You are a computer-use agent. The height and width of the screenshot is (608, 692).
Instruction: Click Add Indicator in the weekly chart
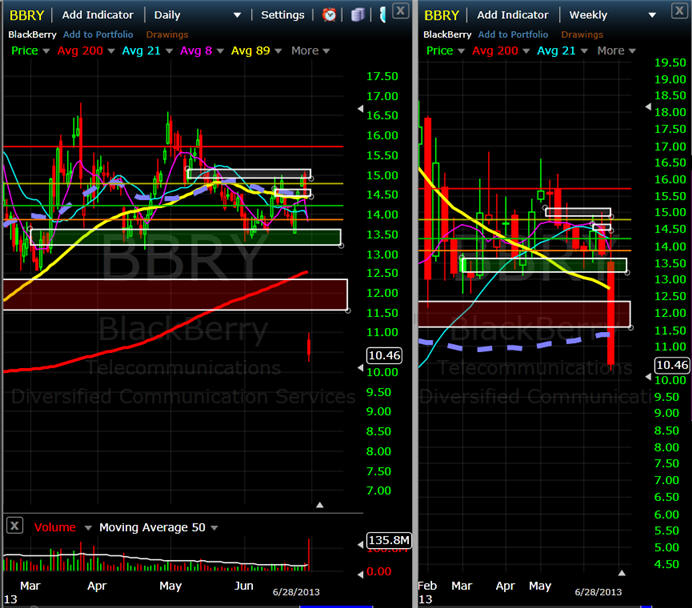tap(514, 15)
